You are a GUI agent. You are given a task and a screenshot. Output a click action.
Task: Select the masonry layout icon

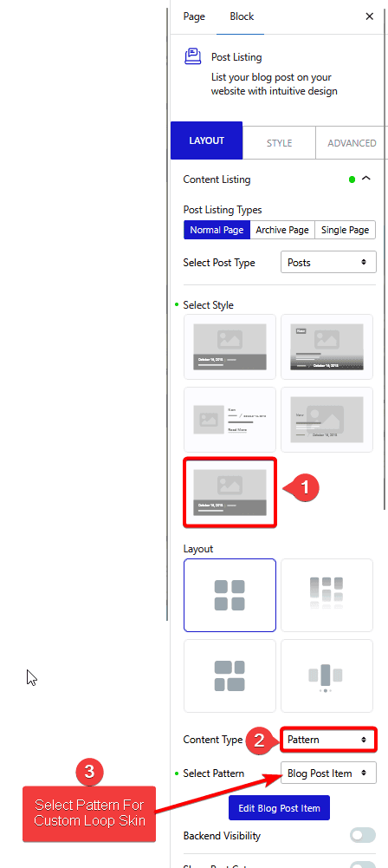tap(327, 595)
